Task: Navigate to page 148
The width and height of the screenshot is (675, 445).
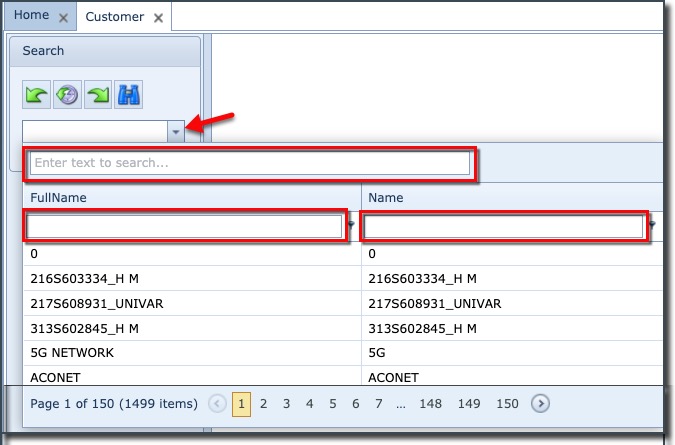Action: pyautogui.click(x=431, y=404)
